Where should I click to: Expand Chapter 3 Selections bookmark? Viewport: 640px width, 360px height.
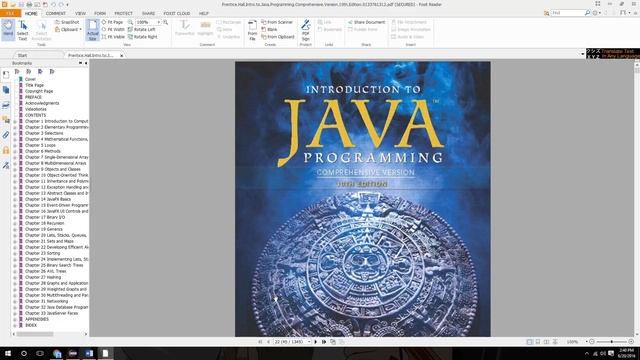[15, 133]
